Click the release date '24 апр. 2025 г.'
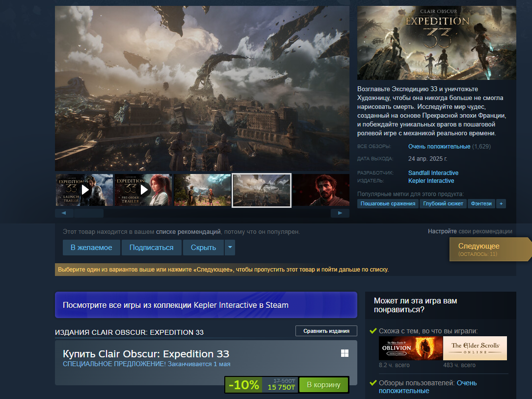532x399 pixels. pos(427,159)
